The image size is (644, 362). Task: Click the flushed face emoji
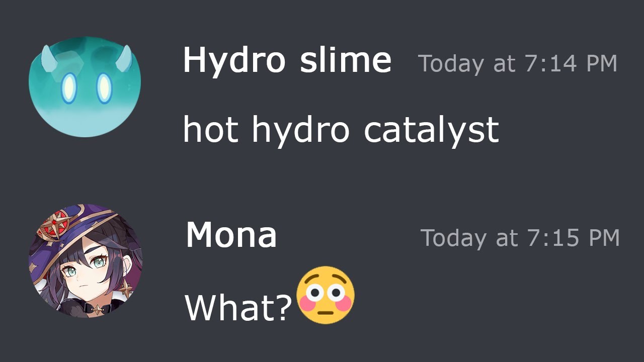[326, 295]
